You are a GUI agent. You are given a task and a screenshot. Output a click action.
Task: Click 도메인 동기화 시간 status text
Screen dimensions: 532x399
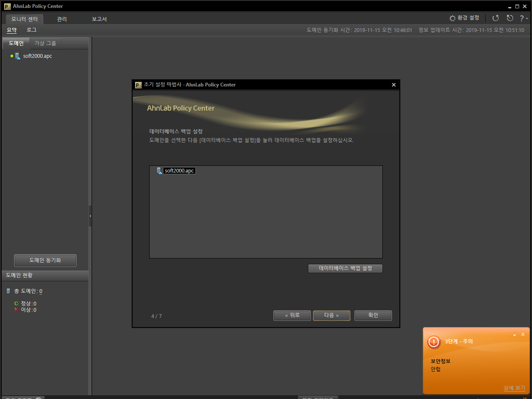(x=359, y=30)
